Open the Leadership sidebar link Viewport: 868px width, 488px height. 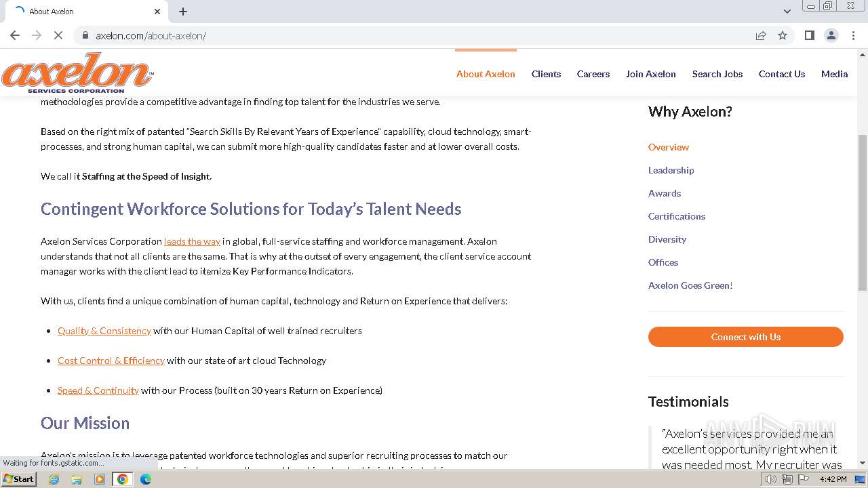coord(671,170)
